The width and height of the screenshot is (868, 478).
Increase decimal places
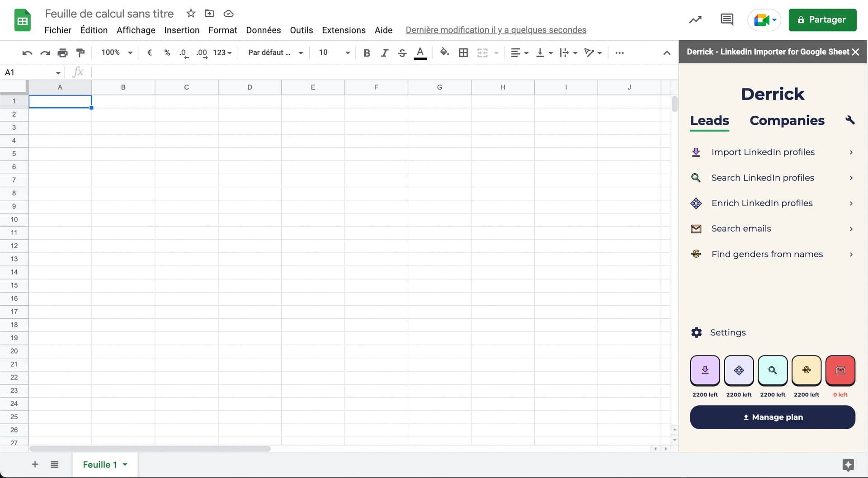(x=202, y=53)
